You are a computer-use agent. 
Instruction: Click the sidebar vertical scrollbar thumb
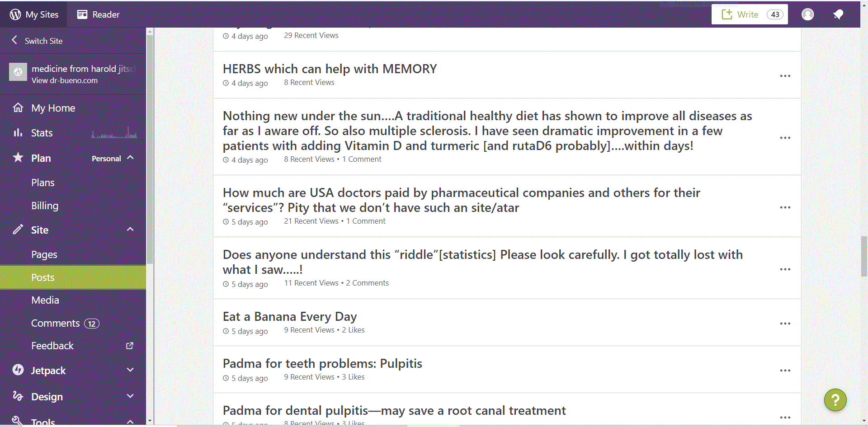point(150,149)
